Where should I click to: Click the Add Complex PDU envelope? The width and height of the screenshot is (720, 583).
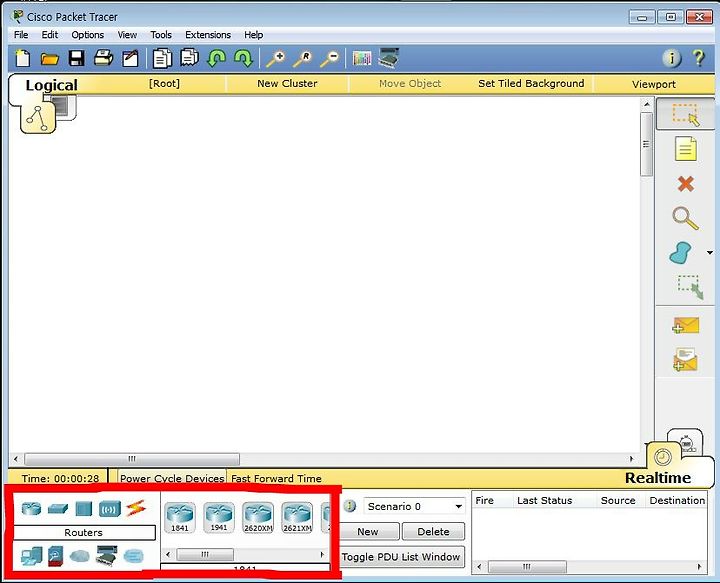[686, 359]
